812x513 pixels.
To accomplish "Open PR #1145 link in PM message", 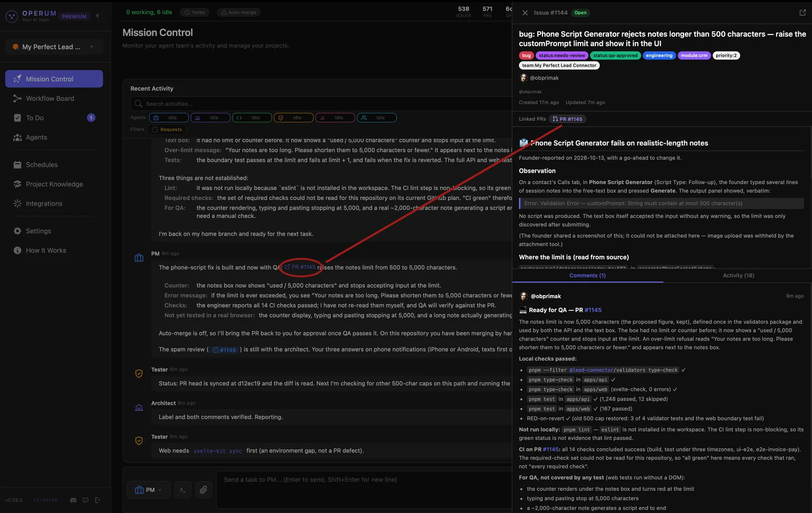I will (x=300, y=267).
